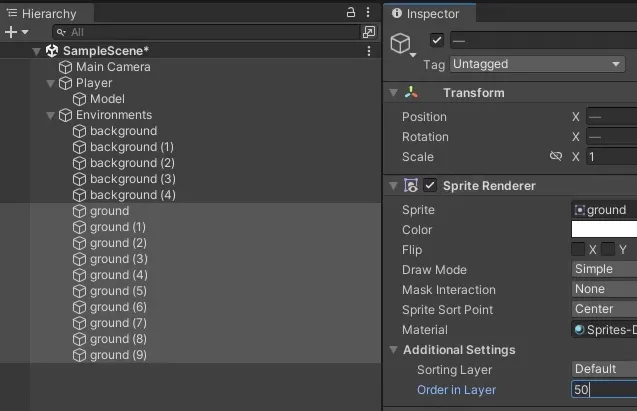Click the Material field showing Sprites-D
The height and width of the screenshot is (411, 637).
604,330
